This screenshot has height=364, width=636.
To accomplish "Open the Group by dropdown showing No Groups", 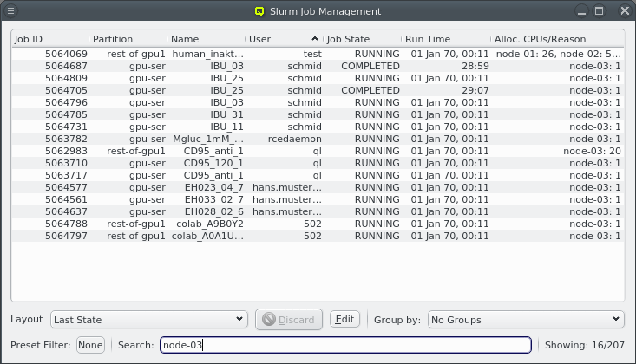I will point(526,320).
